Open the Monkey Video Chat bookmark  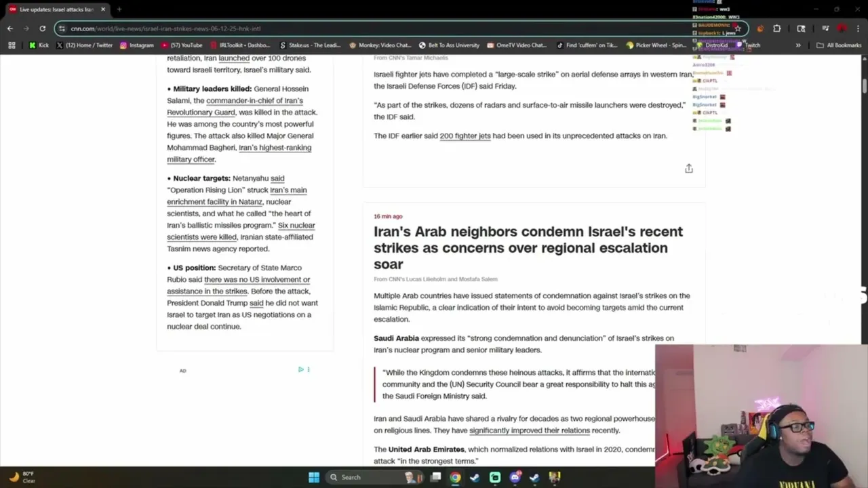coord(379,45)
